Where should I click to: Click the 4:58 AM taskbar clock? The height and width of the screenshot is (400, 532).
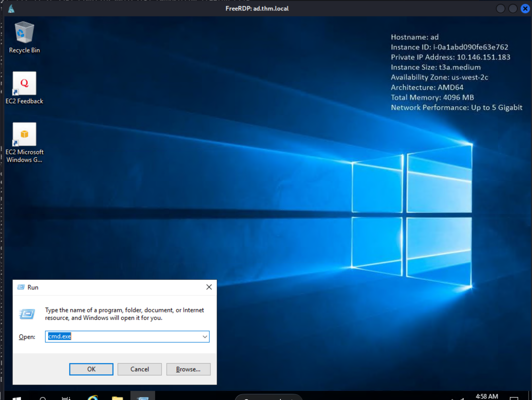[x=487, y=396]
